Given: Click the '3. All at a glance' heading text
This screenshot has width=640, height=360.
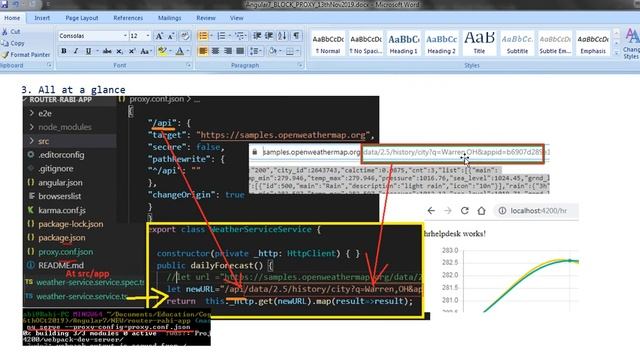Looking at the screenshot, I should tap(73, 89).
